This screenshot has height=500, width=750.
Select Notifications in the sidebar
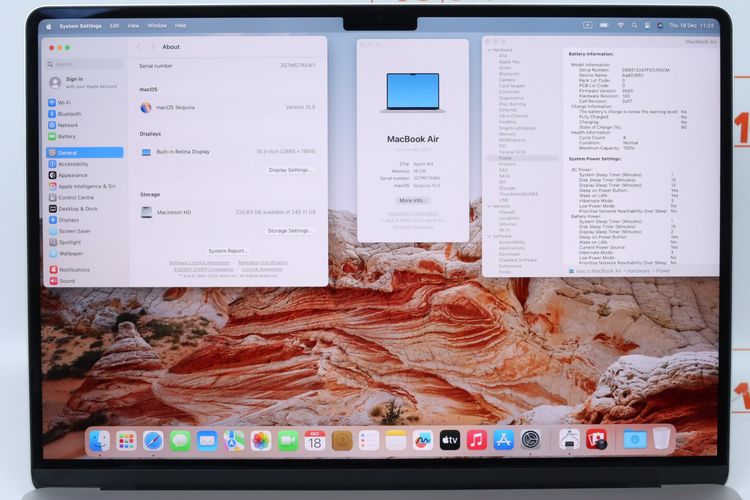85,269
